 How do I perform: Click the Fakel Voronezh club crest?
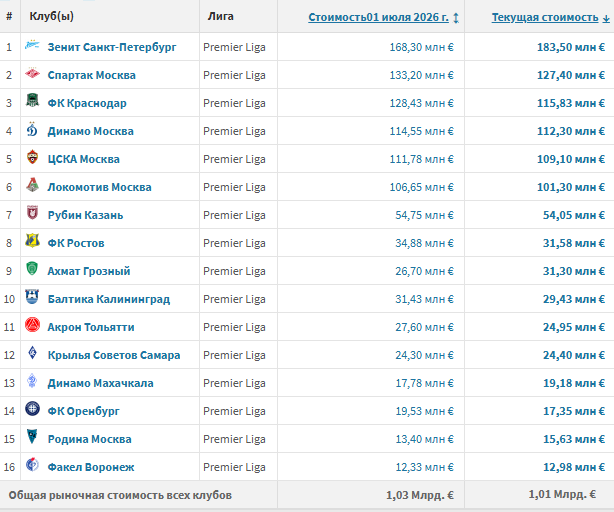point(32,465)
